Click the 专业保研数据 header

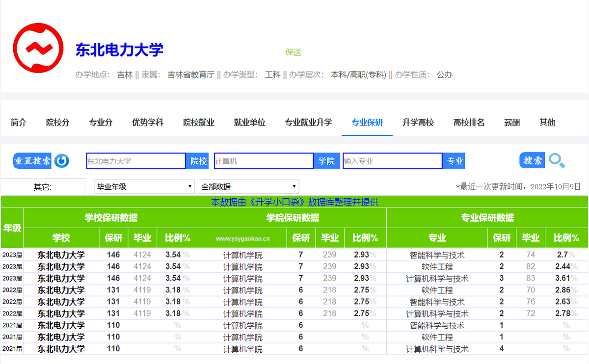(487, 218)
